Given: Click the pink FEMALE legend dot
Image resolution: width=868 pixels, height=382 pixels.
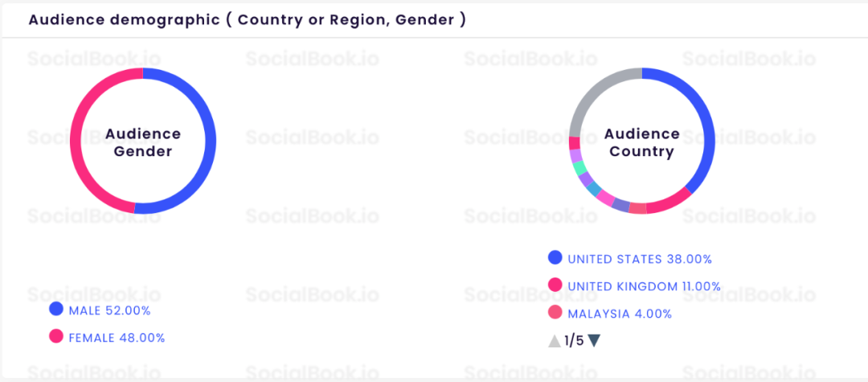Looking at the screenshot, I should (x=56, y=336).
